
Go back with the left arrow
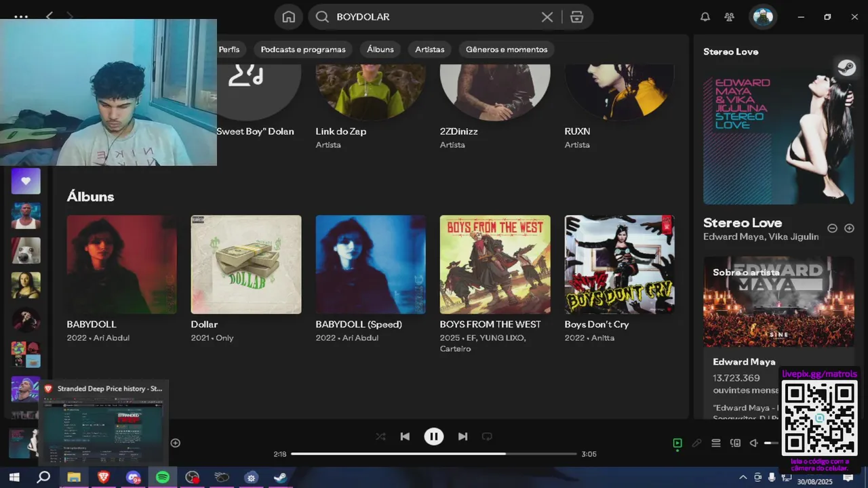(50, 16)
